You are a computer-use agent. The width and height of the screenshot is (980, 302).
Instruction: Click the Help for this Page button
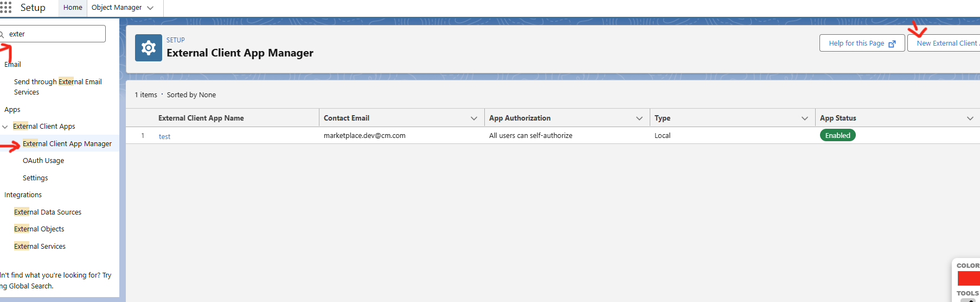pos(862,43)
